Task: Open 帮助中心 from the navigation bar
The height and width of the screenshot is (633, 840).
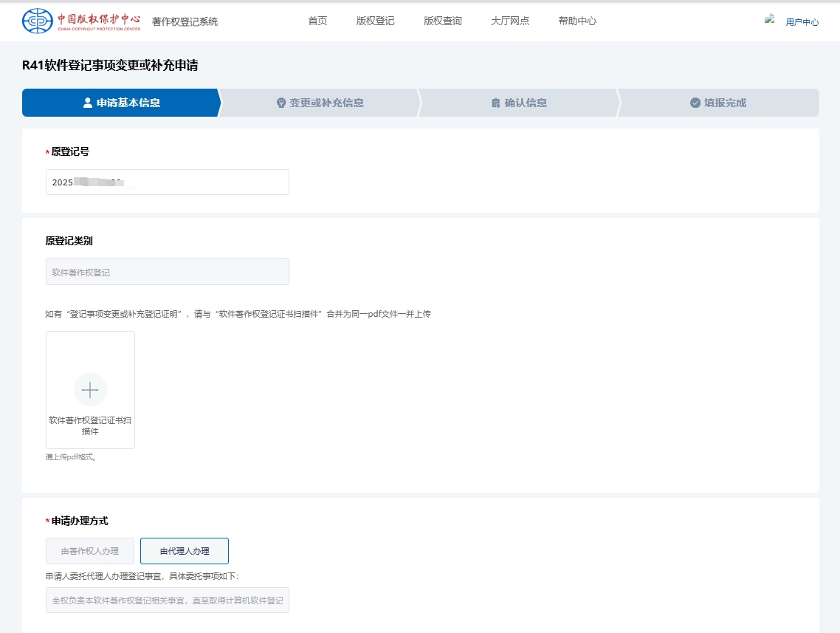Action: [577, 21]
